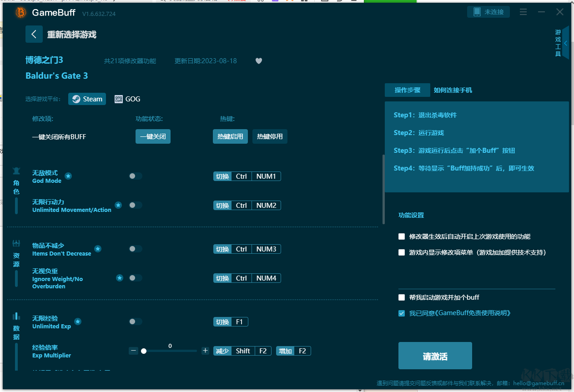Viewport: 574px width, 392px height.
Task: Click 热键启用 button
Action: coord(230,136)
